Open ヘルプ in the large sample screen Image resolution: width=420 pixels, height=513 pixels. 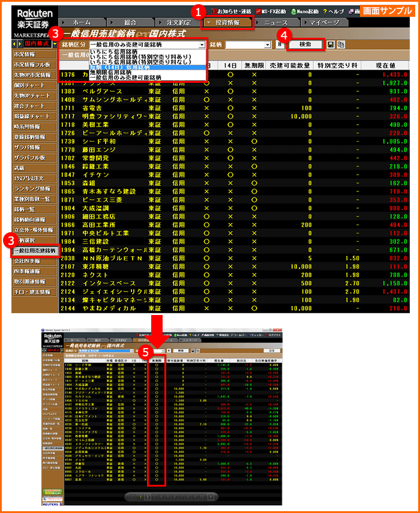click(x=334, y=12)
